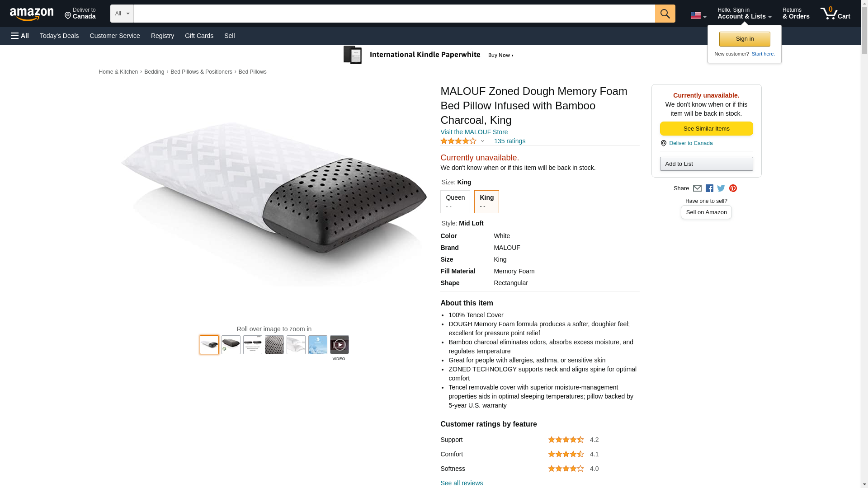Click the Add to List button
Screen dimensions: 868x488
tap(706, 164)
